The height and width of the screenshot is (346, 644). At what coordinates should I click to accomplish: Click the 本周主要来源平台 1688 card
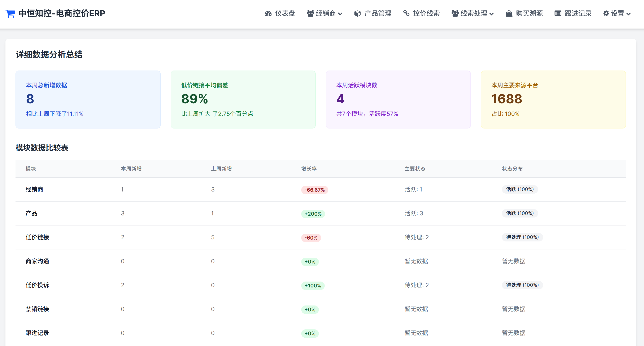tap(553, 99)
